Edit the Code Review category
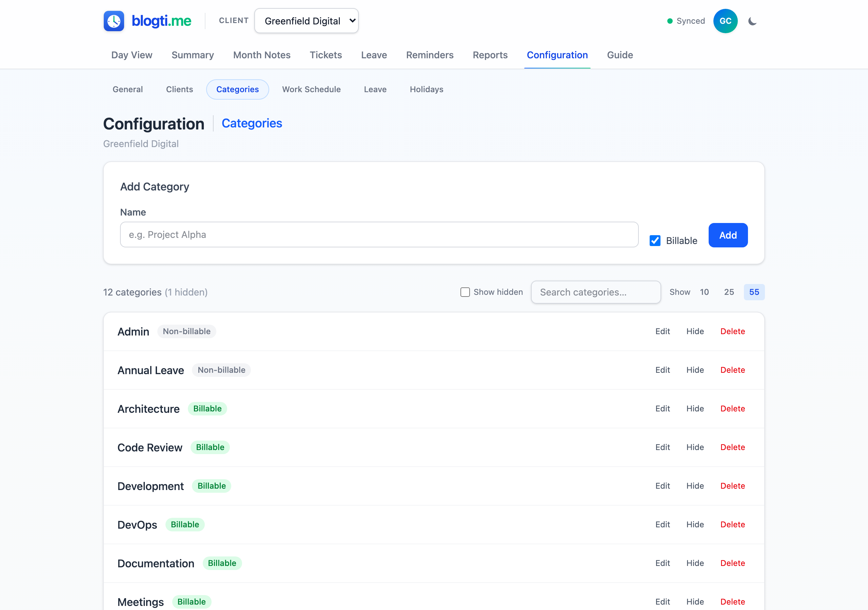This screenshot has width=868, height=610. 662,447
